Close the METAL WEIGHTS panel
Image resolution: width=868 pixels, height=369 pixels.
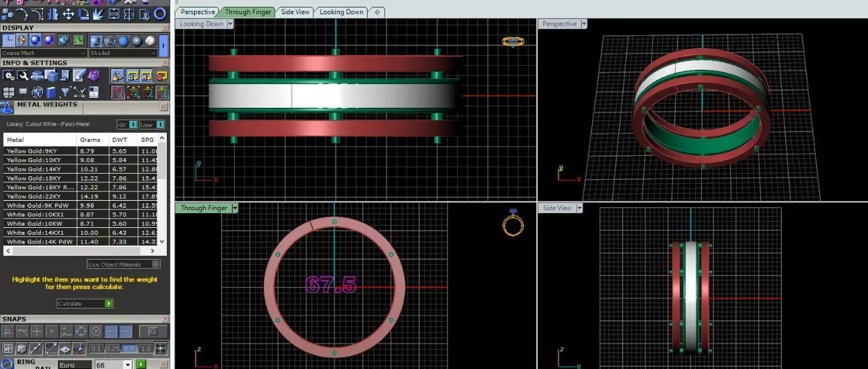[163, 107]
